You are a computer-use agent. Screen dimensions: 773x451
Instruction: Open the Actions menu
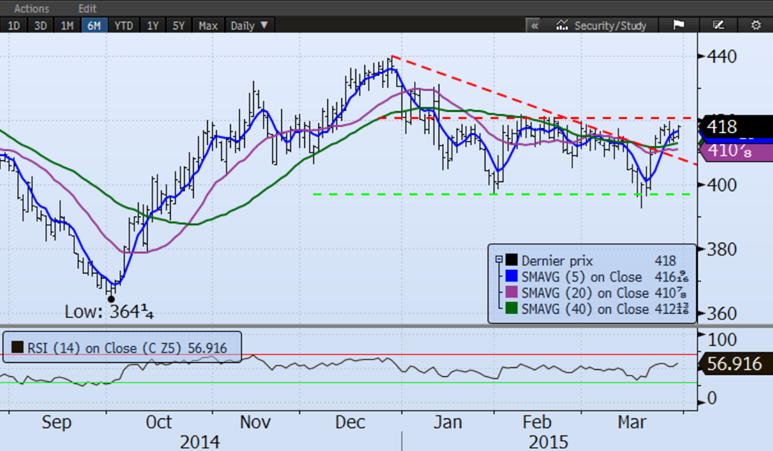coord(31,8)
